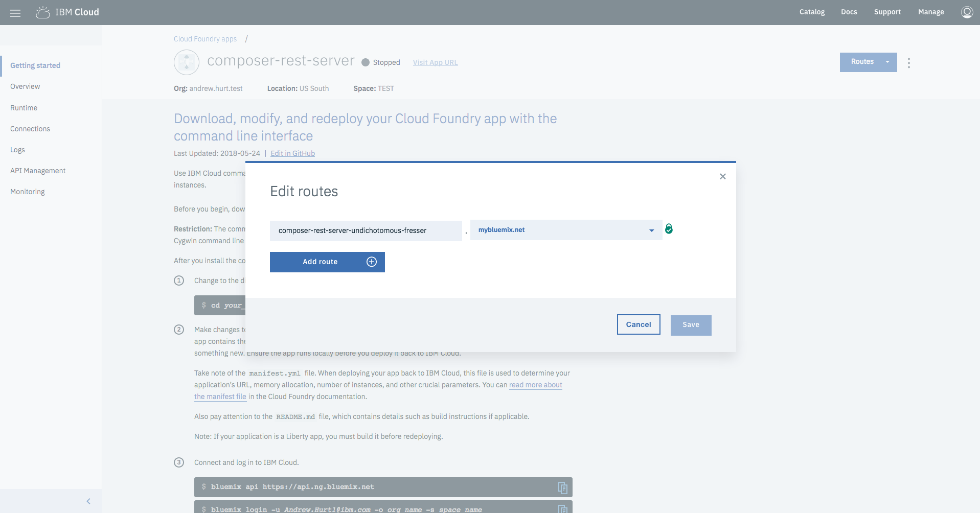
Task: Open the hamburger navigation menu
Action: click(15, 13)
